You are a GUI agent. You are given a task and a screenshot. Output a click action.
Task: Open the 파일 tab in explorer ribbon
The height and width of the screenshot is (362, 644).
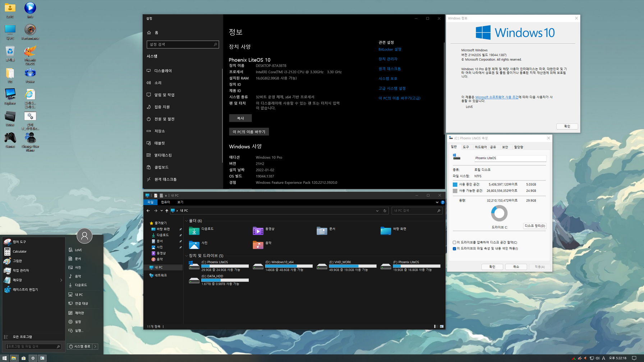(150, 202)
